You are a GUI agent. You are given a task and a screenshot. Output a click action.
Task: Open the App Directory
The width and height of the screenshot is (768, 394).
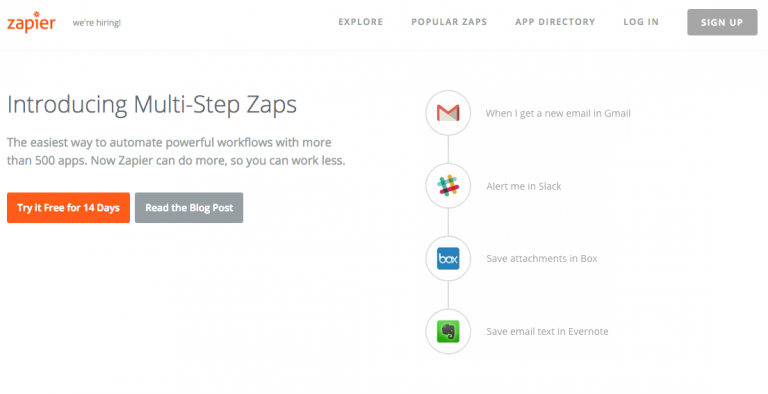(555, 22)
